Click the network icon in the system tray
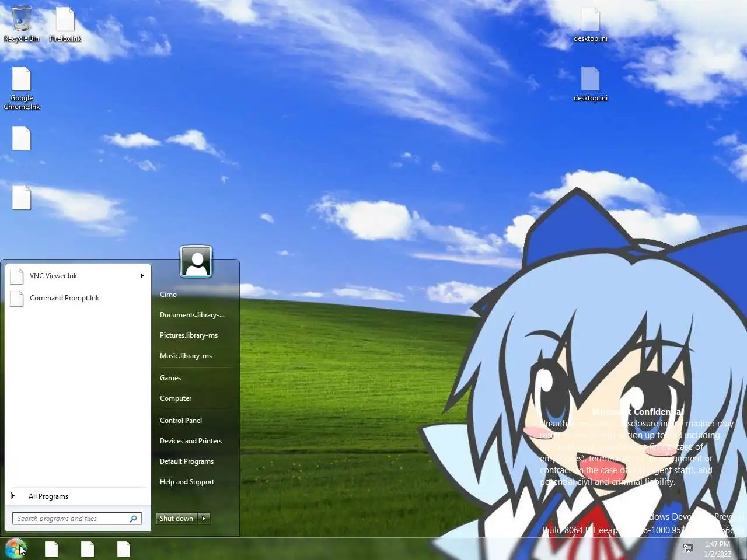Screen dimensions: 747x560 coord(688,548)
